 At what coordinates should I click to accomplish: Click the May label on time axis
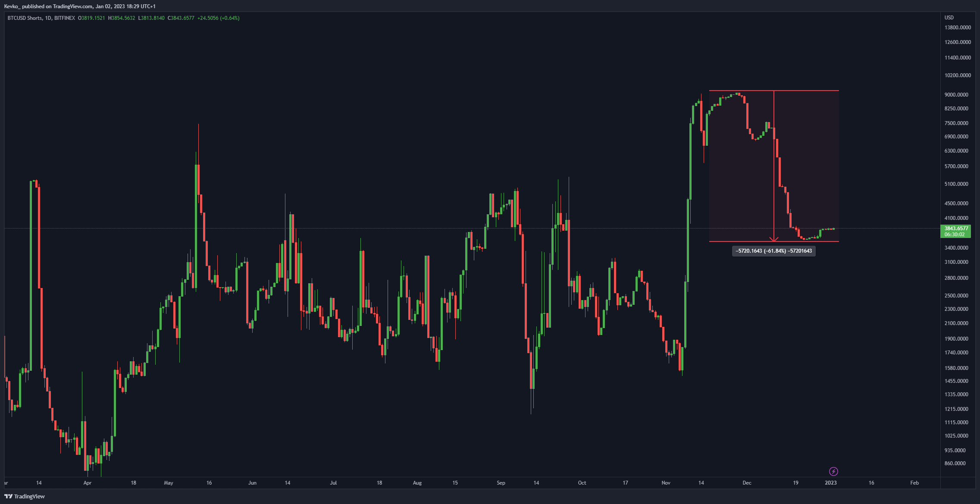pos(168,483)
